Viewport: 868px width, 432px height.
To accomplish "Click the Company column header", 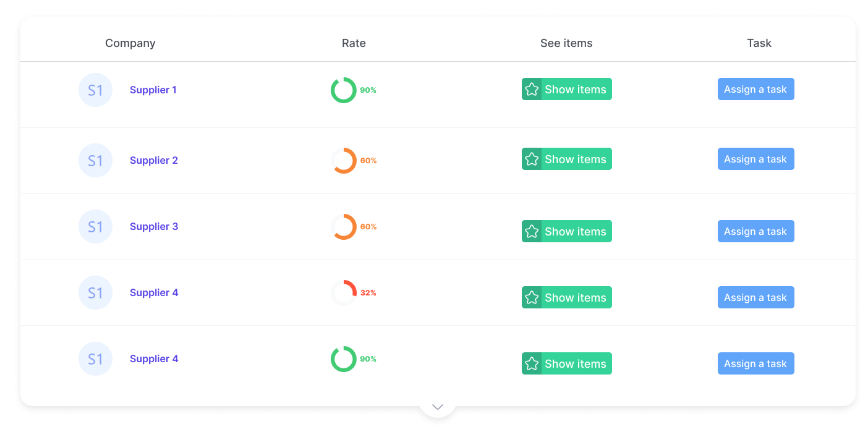I will pyautogui.click(x=130, y=43).
